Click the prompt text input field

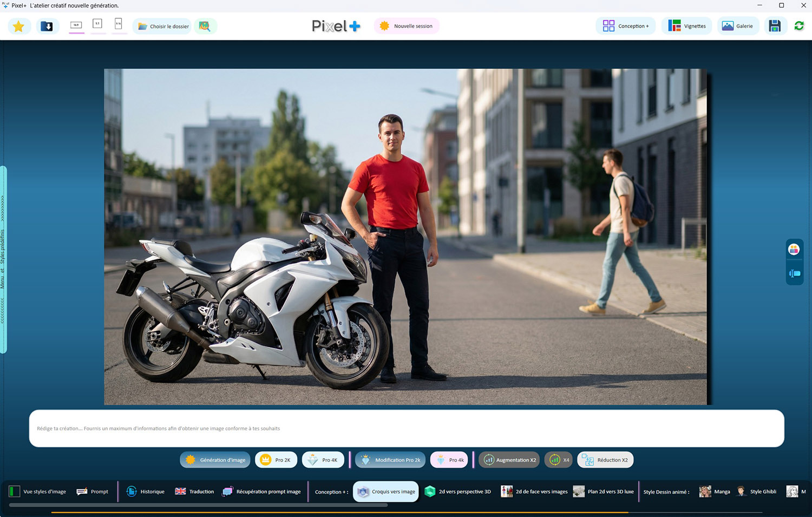click(x=406, y=428)
